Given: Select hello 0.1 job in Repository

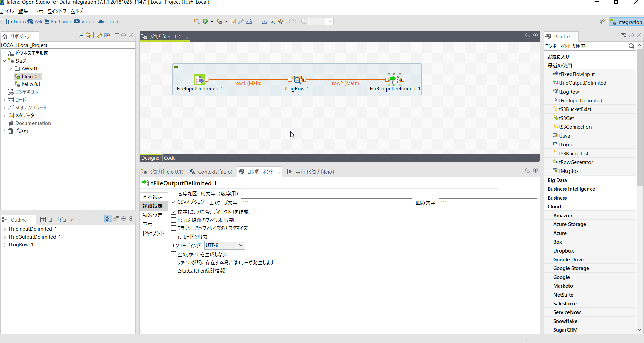Looking at the screenshot, I should 31,84.
